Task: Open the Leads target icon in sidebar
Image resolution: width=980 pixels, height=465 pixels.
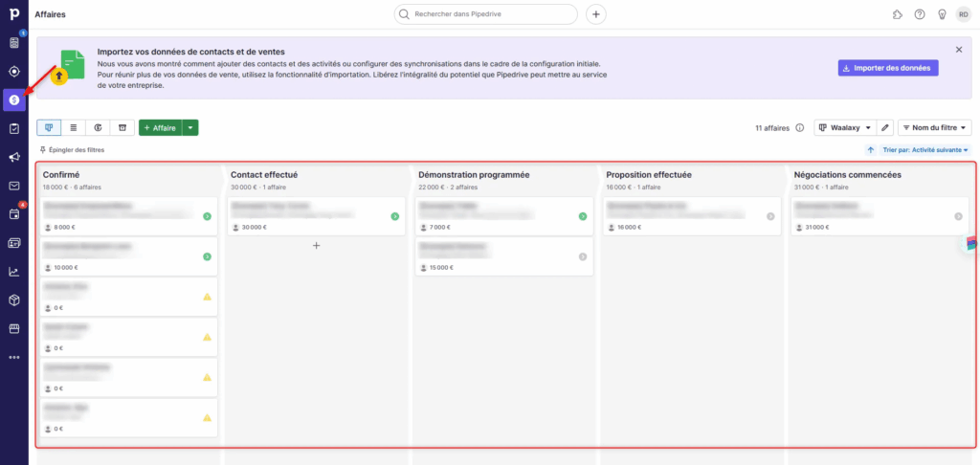Action: [13, 71]
